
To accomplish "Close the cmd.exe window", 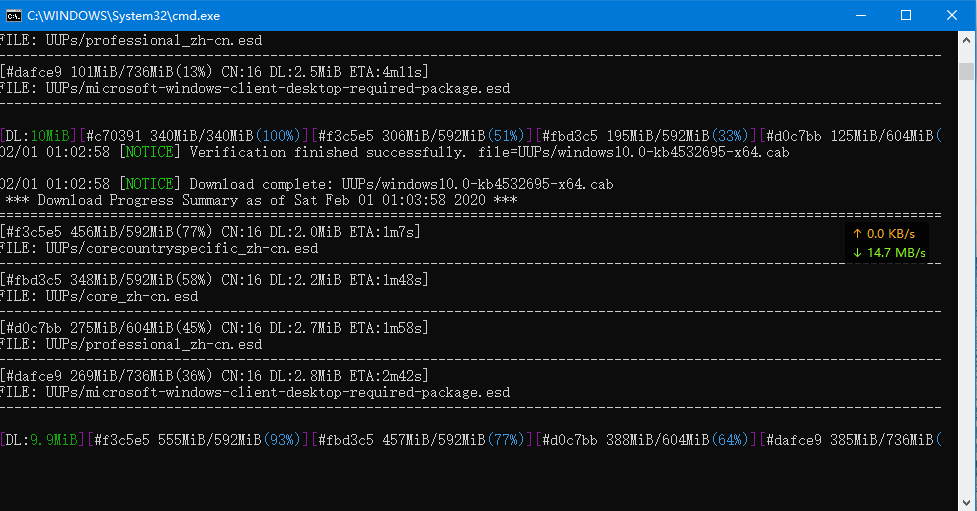I will click(x=952, y=15).
